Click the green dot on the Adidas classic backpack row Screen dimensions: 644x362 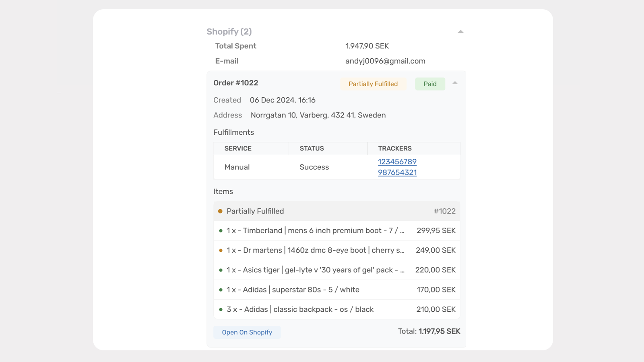(x=220, y=309)
